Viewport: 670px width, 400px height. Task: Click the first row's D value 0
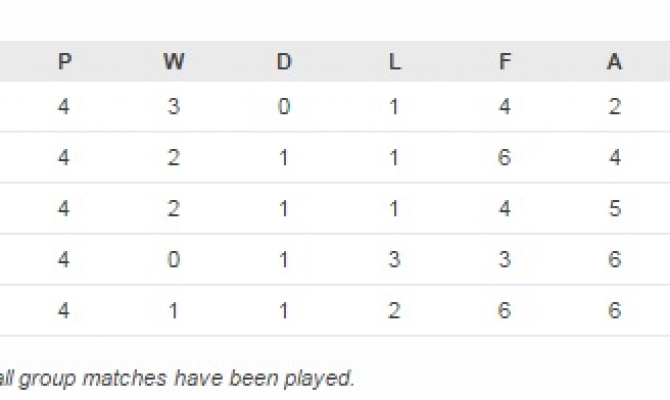pyautogui.click(x=284, y=106)
